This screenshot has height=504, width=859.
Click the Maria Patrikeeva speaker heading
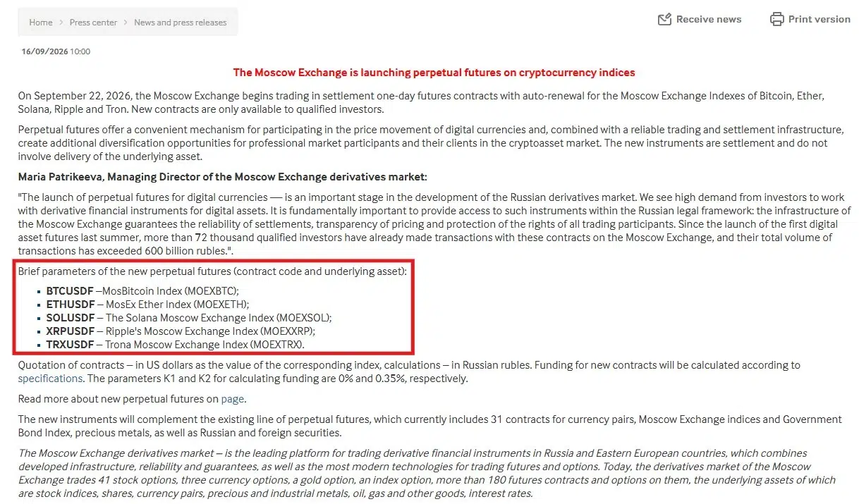(x=222, y=177)
